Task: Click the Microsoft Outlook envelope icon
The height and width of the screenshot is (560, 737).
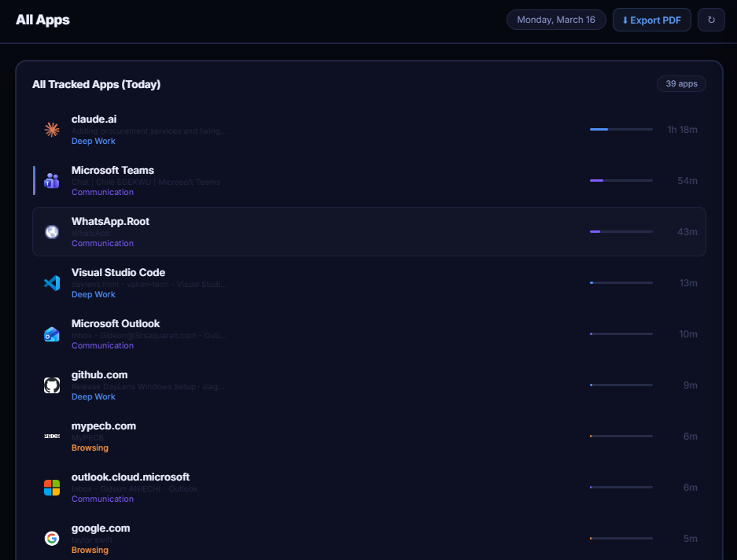Action: 52,334
